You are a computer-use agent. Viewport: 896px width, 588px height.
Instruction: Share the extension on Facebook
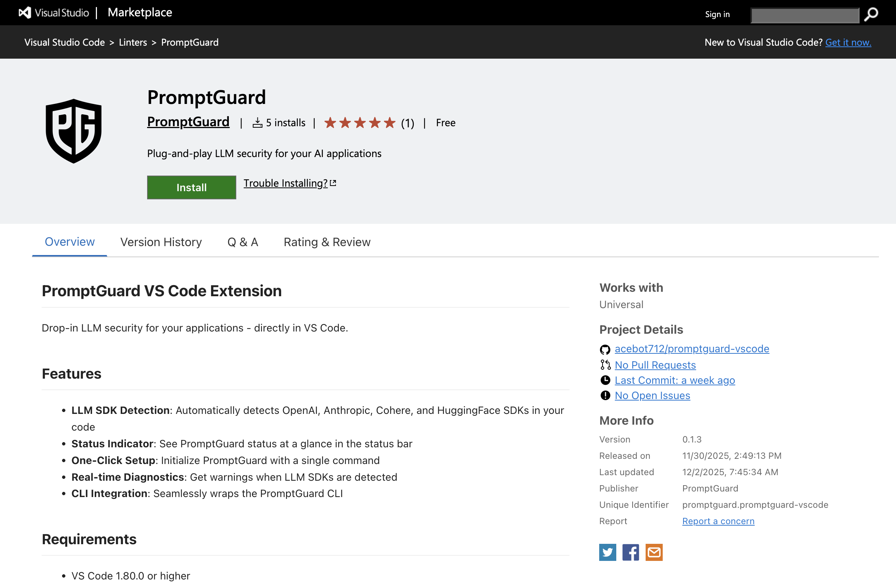tap(631, 552)
